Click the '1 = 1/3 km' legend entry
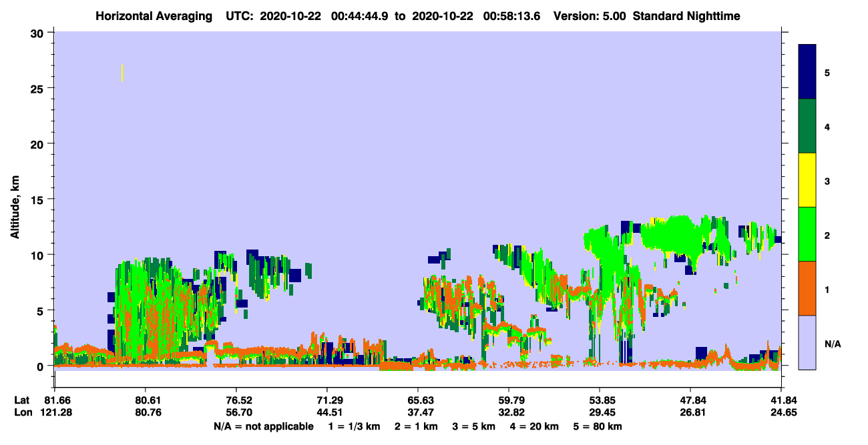The image size is (868, 445). [x=353, y=426]
